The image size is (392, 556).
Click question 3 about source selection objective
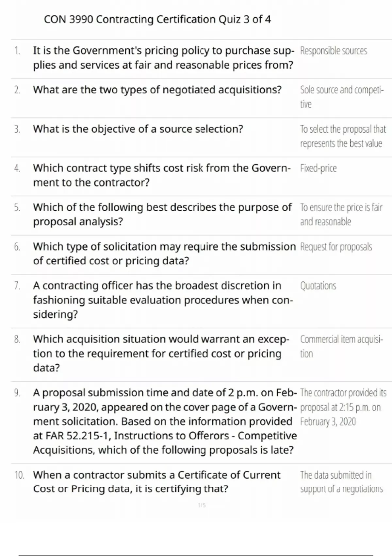coord(138,129)
